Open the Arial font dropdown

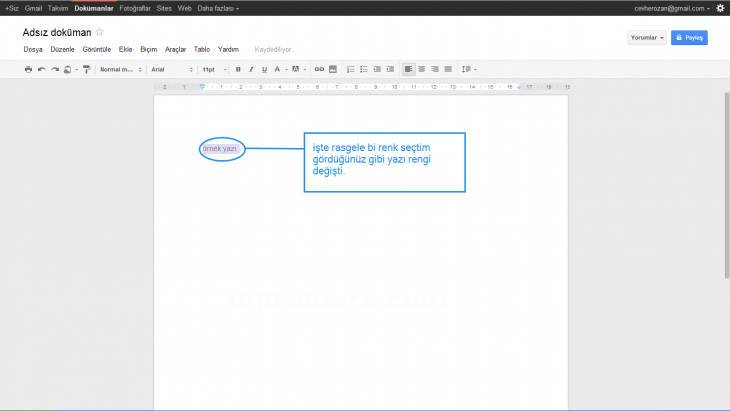point(171,69)
